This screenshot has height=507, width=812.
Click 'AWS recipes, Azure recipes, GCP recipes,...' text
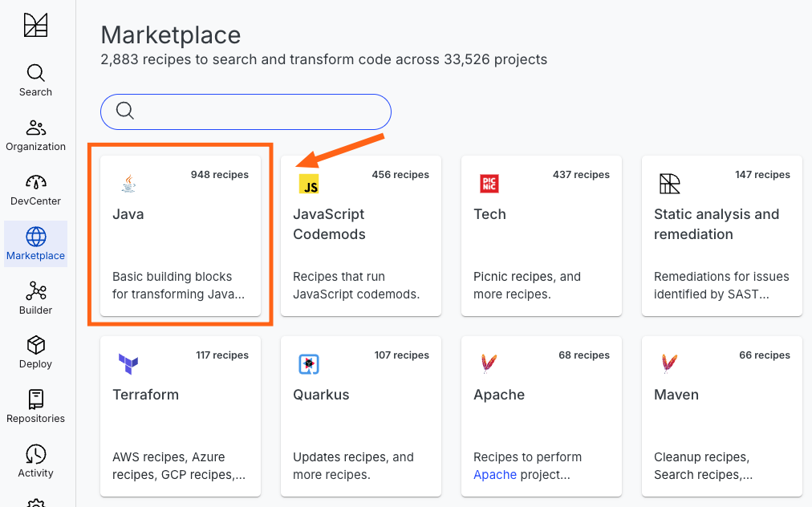point(179,466)
